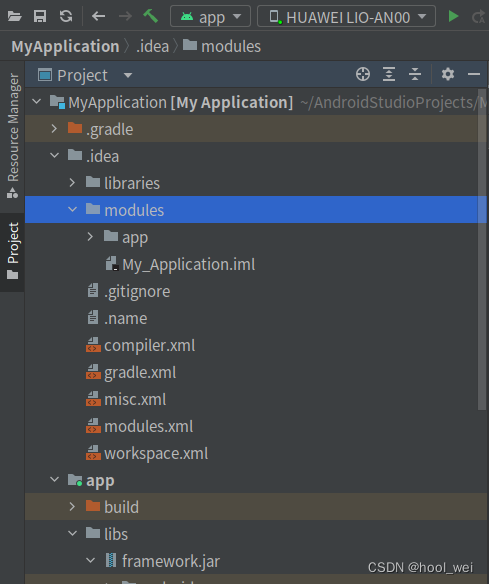This screenshot has width=489, height=584.
Task: Click the Project panel vertical scrollbar
Action: (482, 250)
